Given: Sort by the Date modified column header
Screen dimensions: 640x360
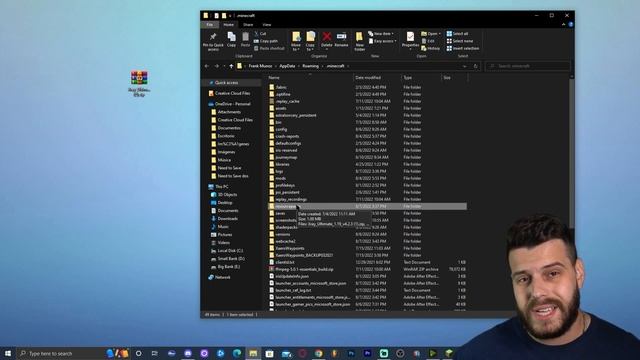Looking at the screenshot, I should (377, 78).
